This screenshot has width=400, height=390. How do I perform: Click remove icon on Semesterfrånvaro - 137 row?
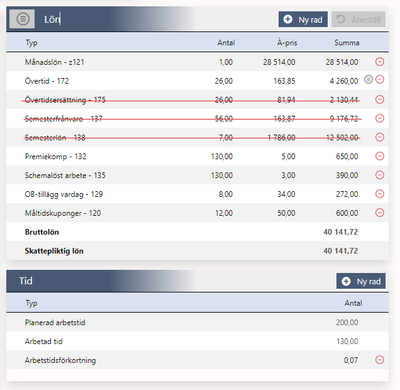pos(380,118)
